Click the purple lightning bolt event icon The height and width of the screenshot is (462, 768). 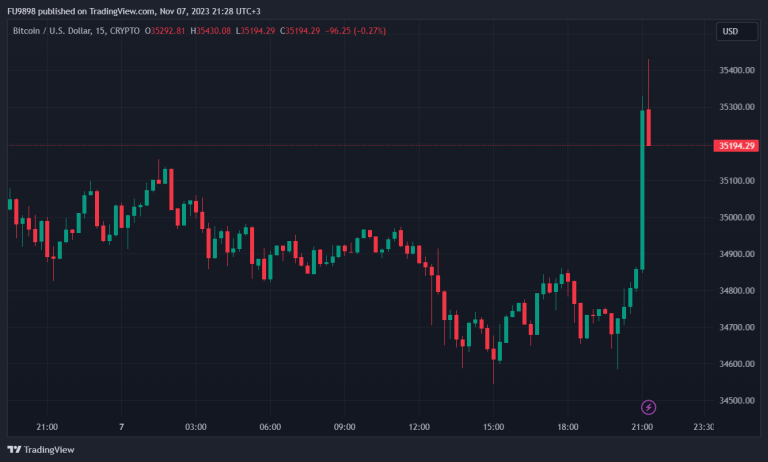(x=648, y=407)
